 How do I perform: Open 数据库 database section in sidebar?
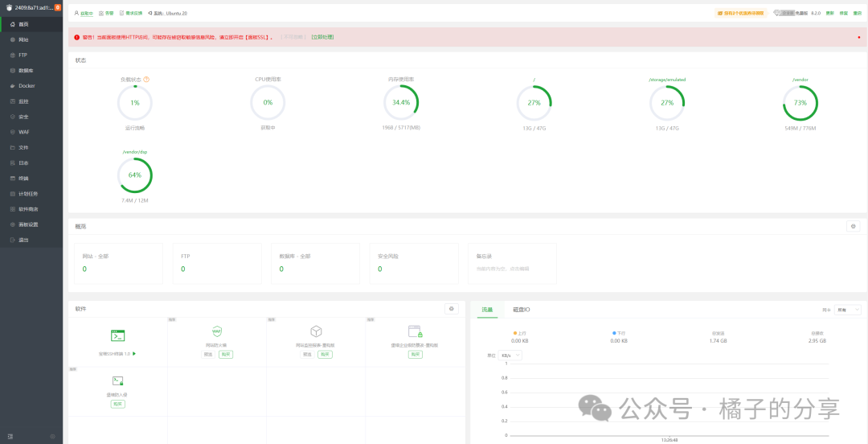[x=31, y=71]
